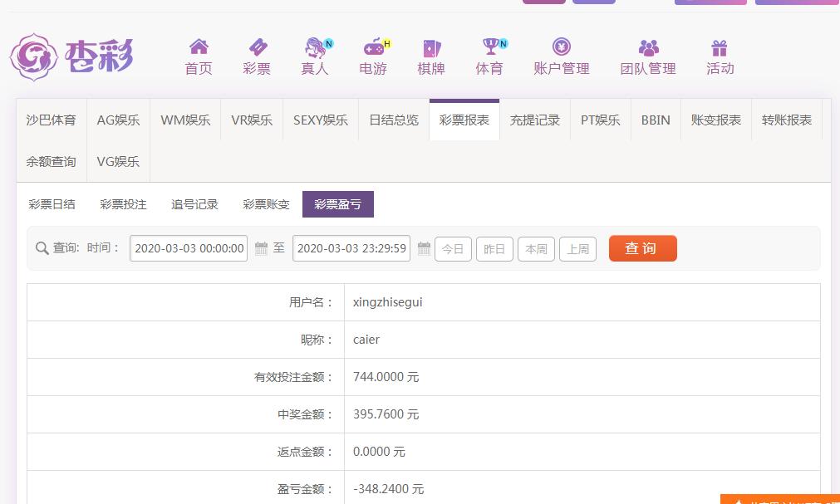
Task: Switch to 追号记录 sub-tab
Action: [x=194, y=204]
